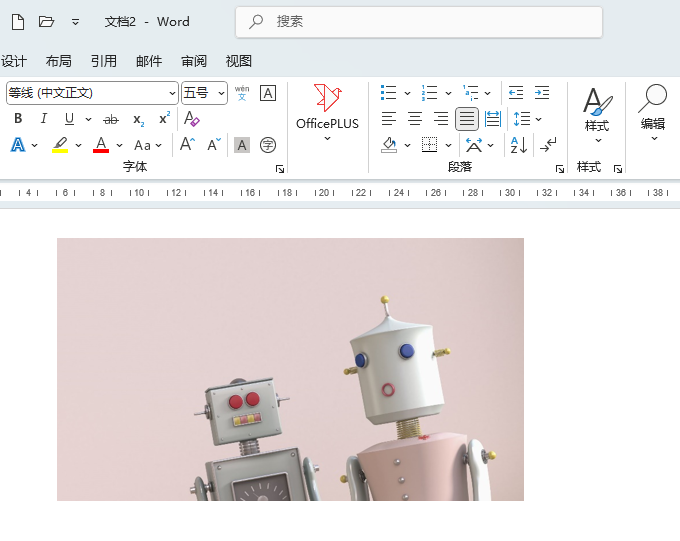This screenshot has height=541, width=680.
Task: Open font dialog launcher
Action: [280, 169]
